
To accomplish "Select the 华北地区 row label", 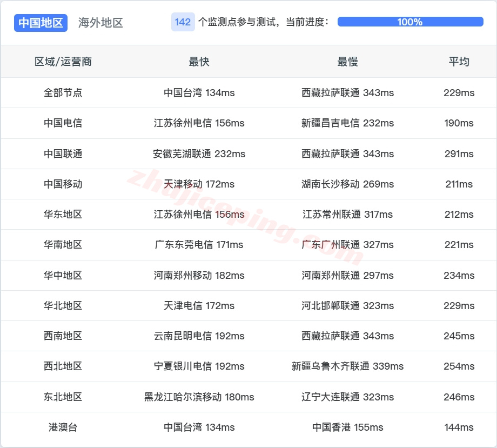I will pyautogui.click(x=63, y=306).
